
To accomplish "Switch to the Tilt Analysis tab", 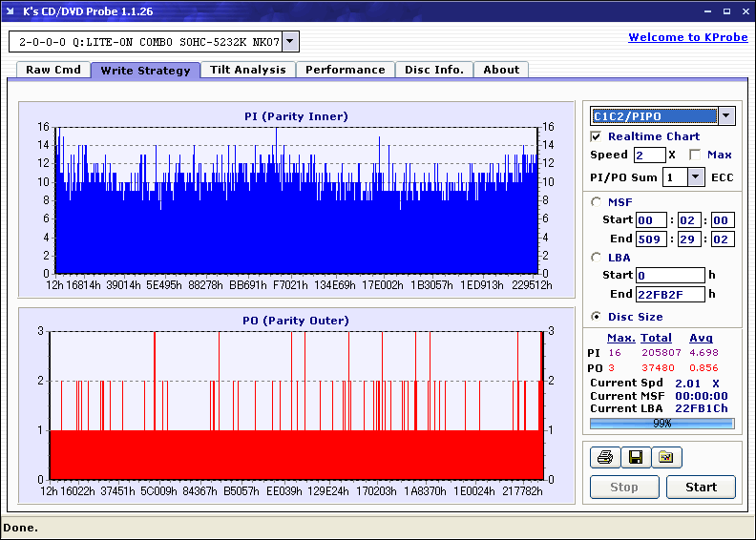I will pyautogui.click(x=248, y=70).
